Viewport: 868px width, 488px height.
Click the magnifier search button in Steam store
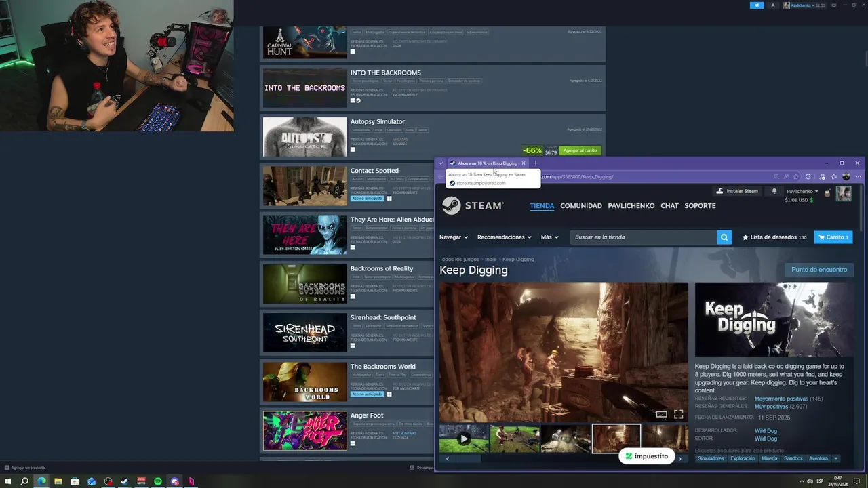click(x=724, y=237)
